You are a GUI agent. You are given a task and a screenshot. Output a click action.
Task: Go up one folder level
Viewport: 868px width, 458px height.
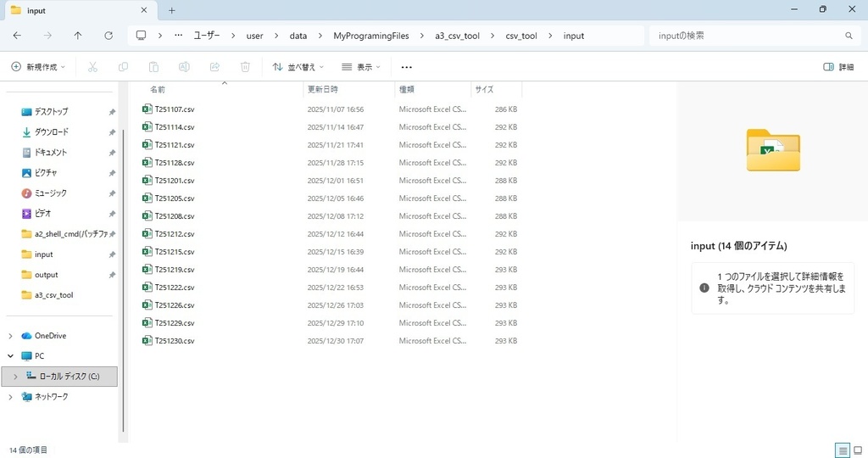77,36
